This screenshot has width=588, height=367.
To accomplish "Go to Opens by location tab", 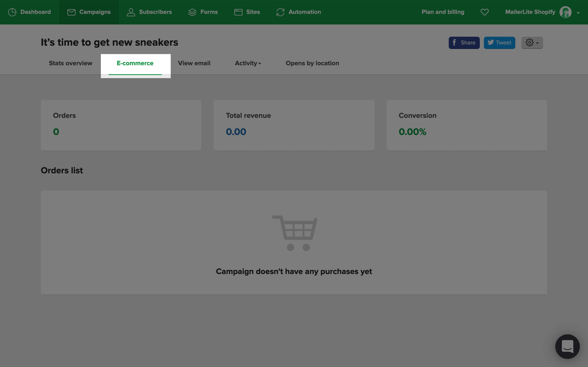I will pyautogui.click(x=312, y=63).
